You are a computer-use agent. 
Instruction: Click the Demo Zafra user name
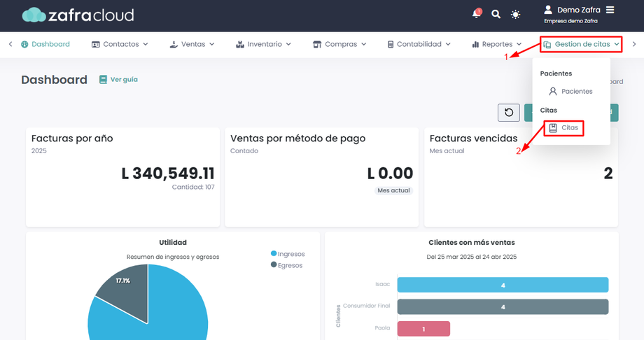[x=579, y=10]
